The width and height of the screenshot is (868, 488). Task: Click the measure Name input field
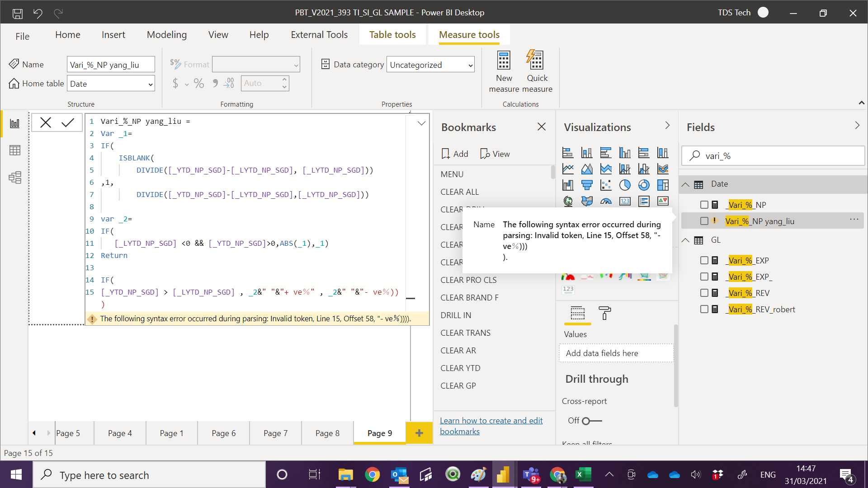111,65
